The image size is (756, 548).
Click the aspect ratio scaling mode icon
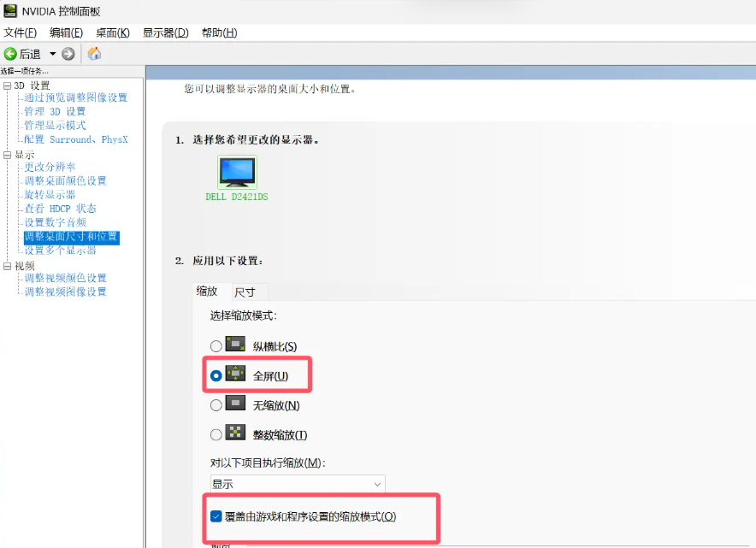235,345
